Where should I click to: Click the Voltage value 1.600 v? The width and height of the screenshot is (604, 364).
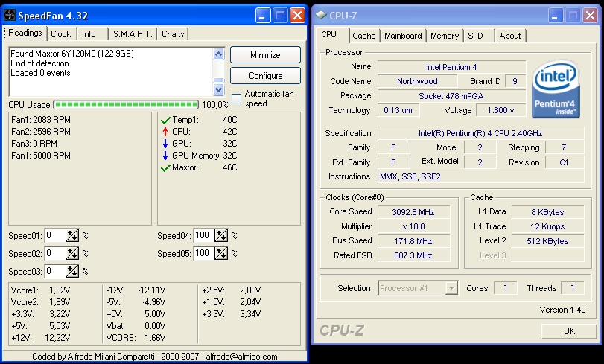(500, 110)
